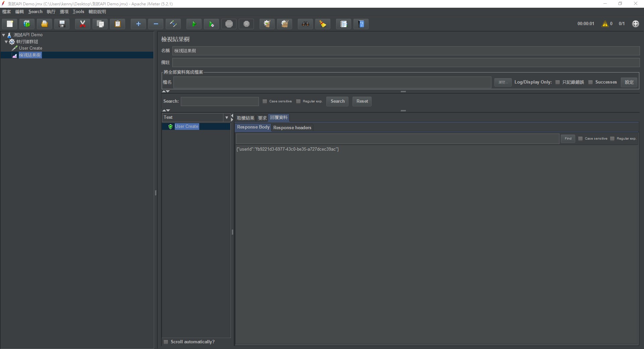The width and height of the screenshot is (644, 349).
Task: Click the binoculars Search icon in toolbar
Action: [x=305, y=24]
